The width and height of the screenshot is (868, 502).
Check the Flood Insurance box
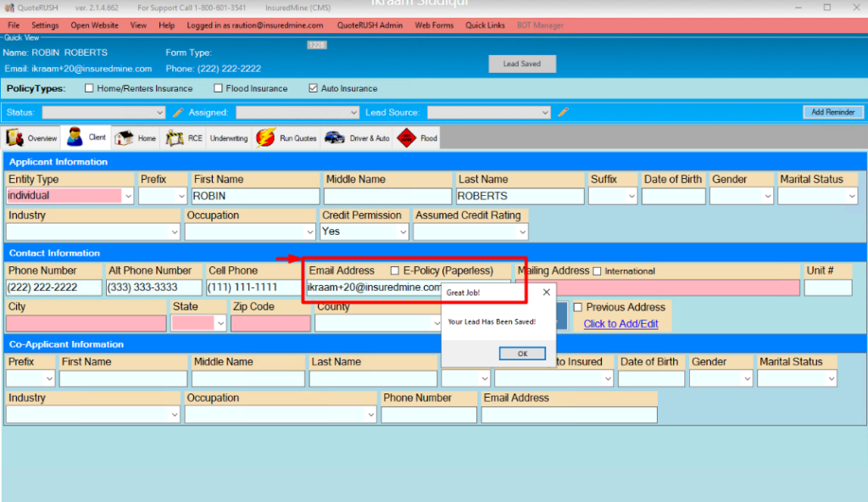pos(218,88)
